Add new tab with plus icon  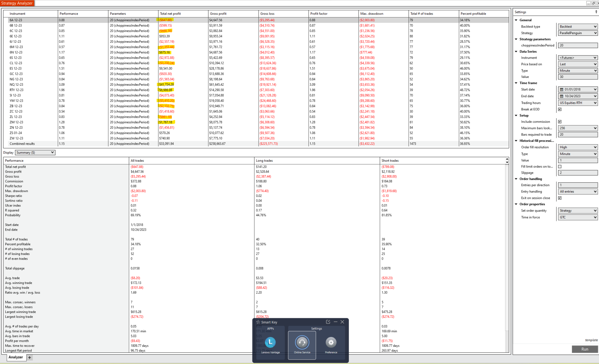pos(30,357)
